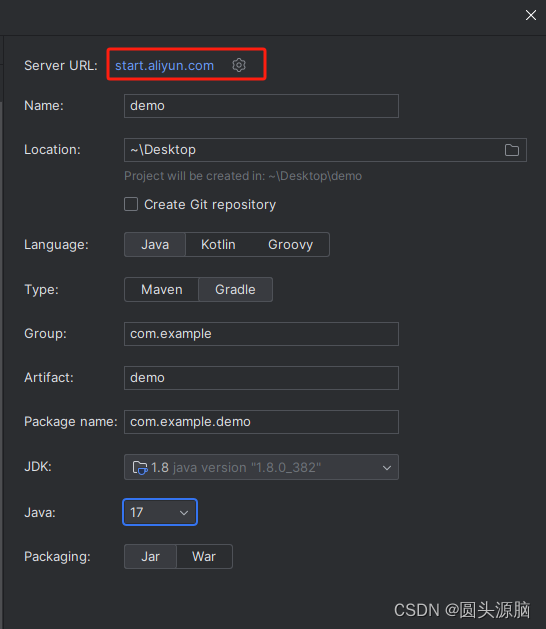Browse location with folder icon

tap(511, 150)
